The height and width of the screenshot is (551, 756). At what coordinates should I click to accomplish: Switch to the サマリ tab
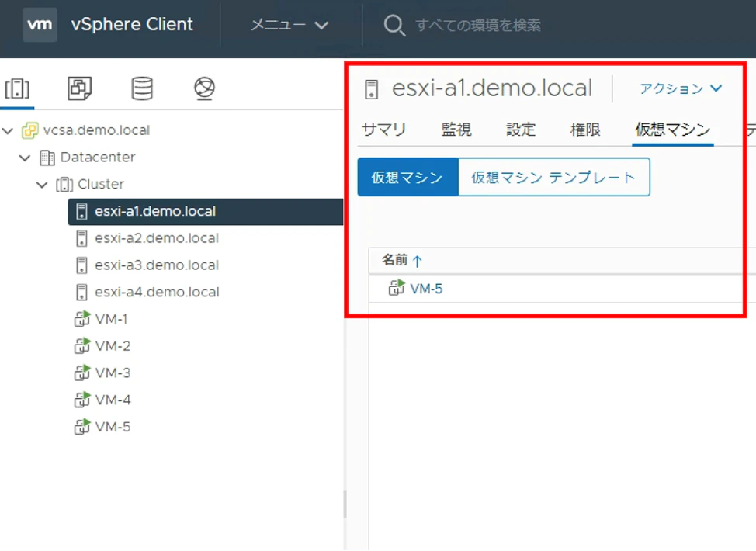(x=383, y=130)
